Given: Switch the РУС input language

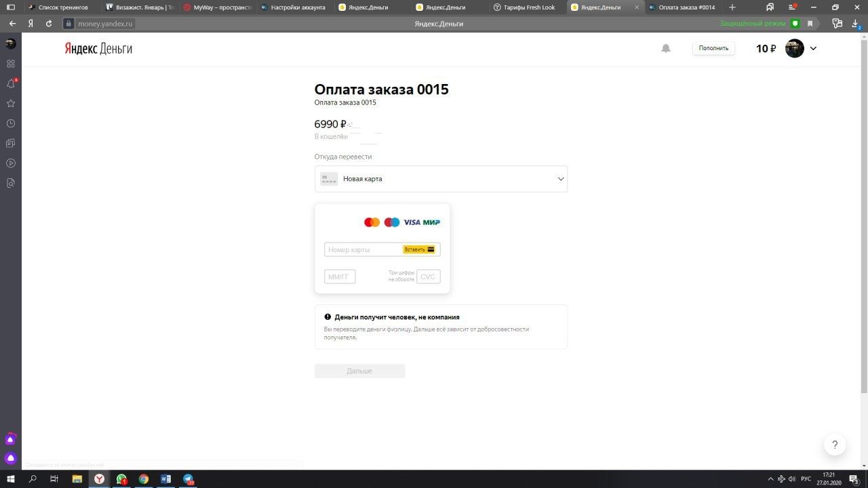Looking at the screenshot, I should [x=806, y=479].
